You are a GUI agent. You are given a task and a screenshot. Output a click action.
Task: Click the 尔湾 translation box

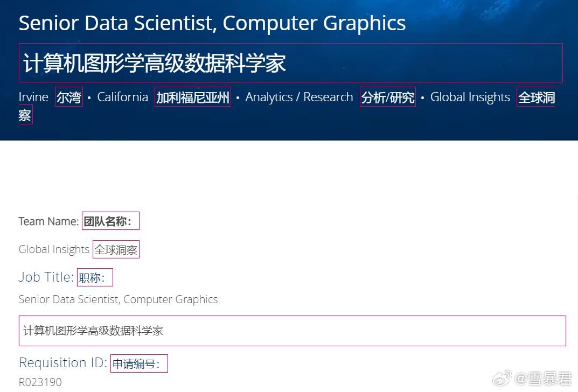tap(69, 97)
